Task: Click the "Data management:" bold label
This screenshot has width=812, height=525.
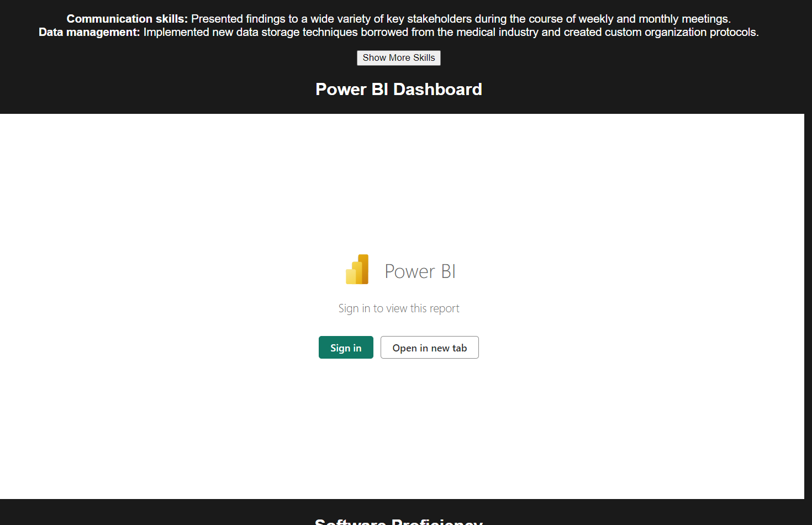Action: click(x=89, y=32)
